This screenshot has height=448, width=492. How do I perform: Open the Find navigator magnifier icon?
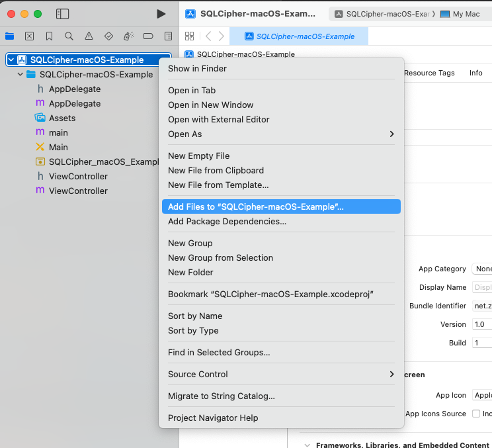click(x=69, y=36)
